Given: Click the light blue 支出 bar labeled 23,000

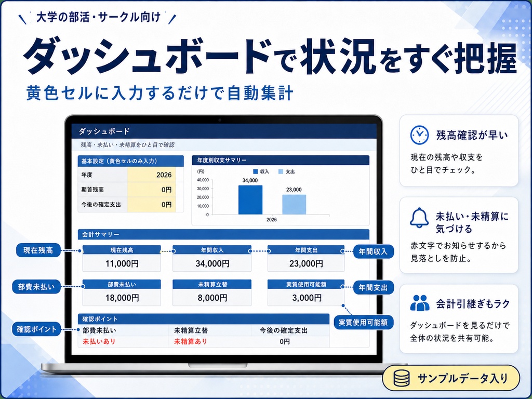Looking at the screenshot, I should (x=294, y=205).
